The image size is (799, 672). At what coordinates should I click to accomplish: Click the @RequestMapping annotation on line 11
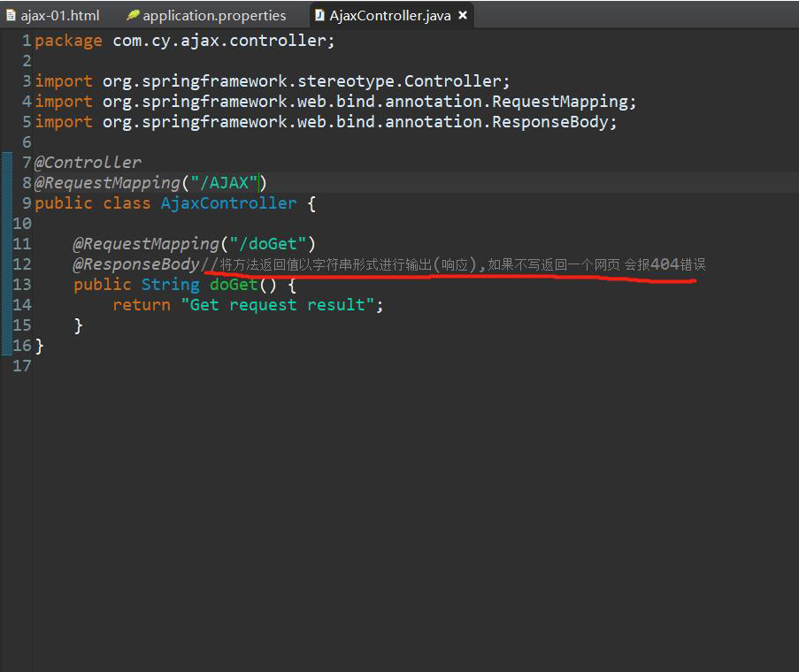tap(146, 244)
